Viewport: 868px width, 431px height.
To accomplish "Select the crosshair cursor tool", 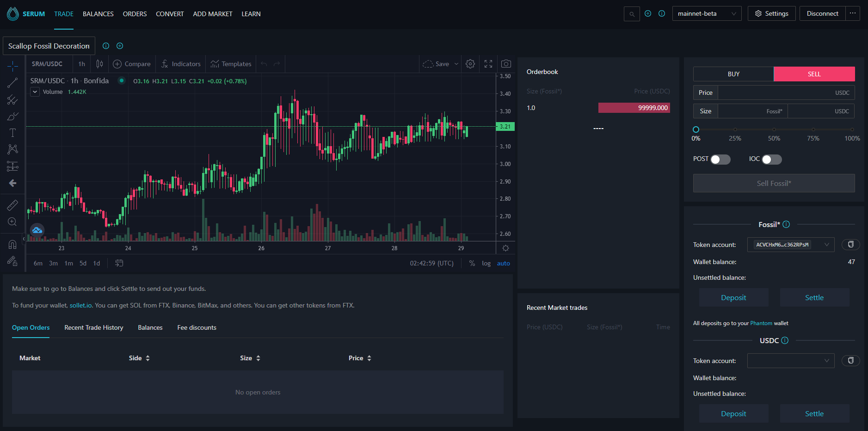I will (12, 66).
